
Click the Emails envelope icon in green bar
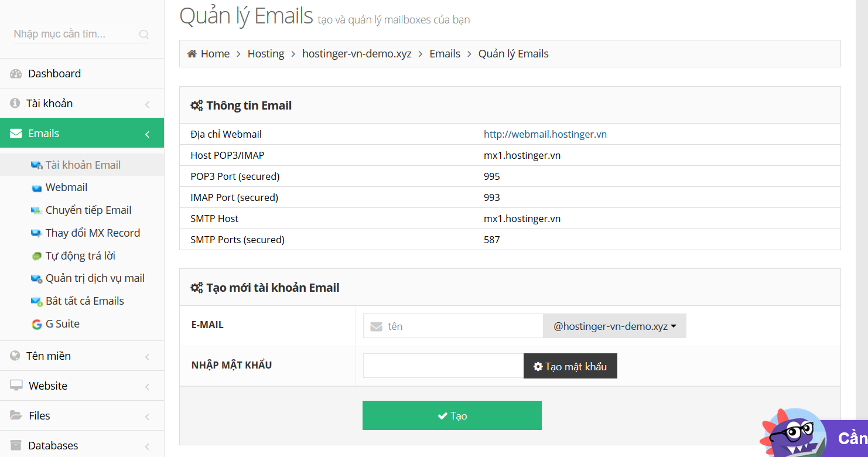(x=16, y=134)
